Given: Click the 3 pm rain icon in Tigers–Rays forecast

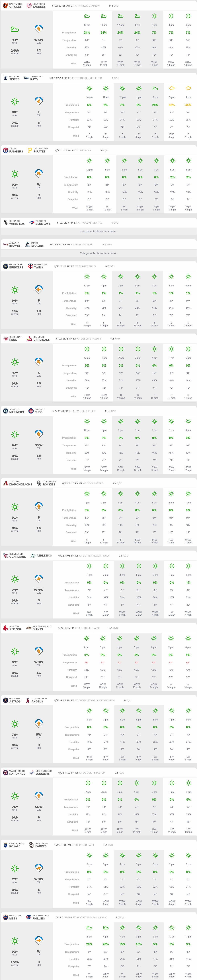Looking at the screenshot, I should point(172,88).
